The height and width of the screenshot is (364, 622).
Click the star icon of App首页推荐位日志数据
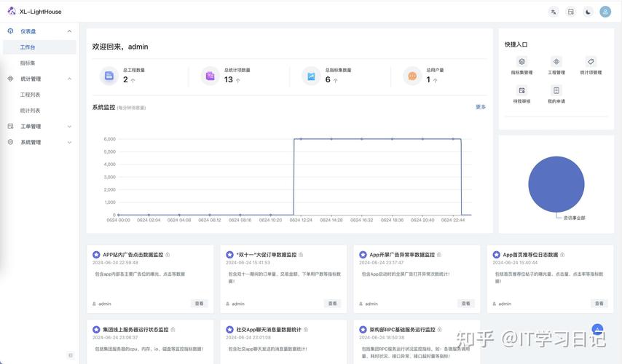pos(496,255)
